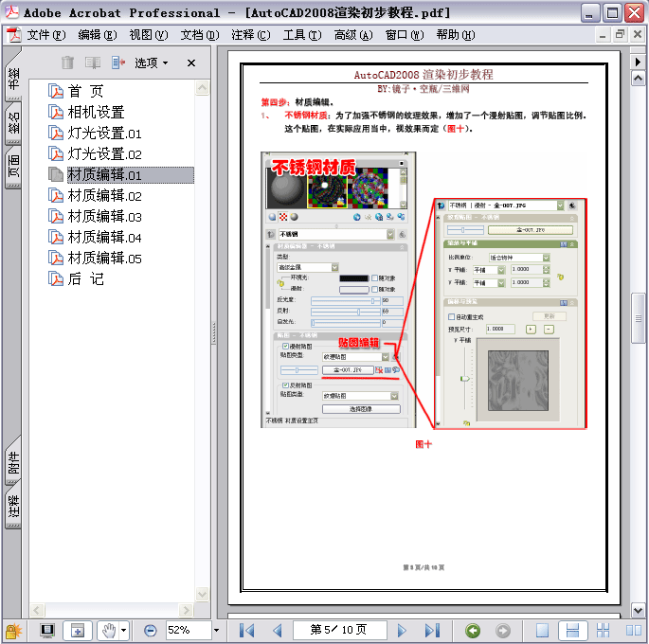Click the expand current bookmark icon
649x644 pixels.
[118, 63]
